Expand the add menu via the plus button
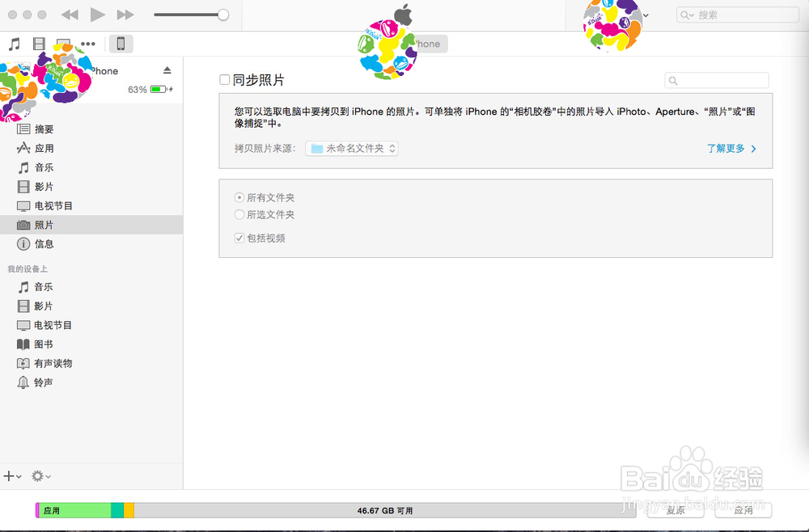Viewport: 809px width, 532px height. [11, 476]
